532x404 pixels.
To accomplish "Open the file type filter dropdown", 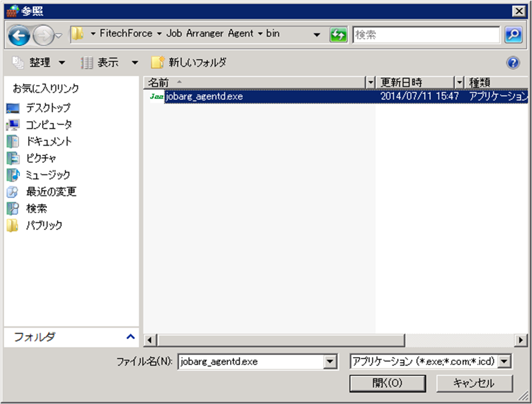I will click(504, 361).
